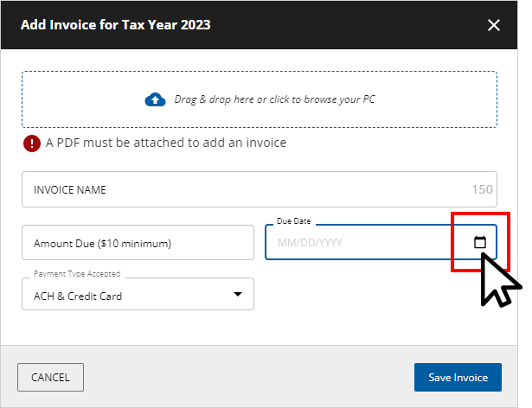Click the dialog title 'Add Invoice for Tax Year 2023'
532x408 pixels.
116,25
